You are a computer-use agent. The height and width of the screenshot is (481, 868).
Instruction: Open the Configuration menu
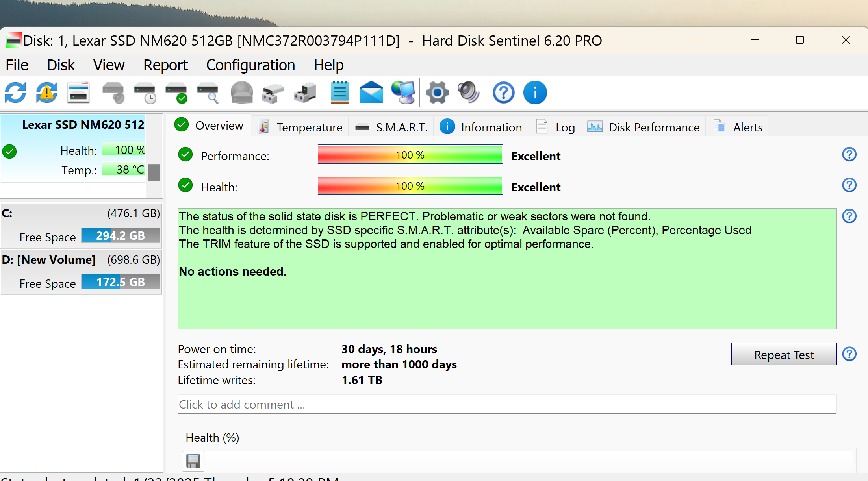(x=250, y=65)
